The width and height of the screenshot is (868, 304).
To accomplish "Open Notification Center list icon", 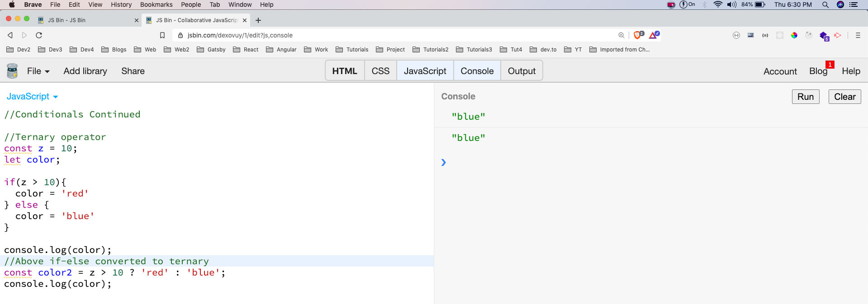I will click(x=854, y=5).
